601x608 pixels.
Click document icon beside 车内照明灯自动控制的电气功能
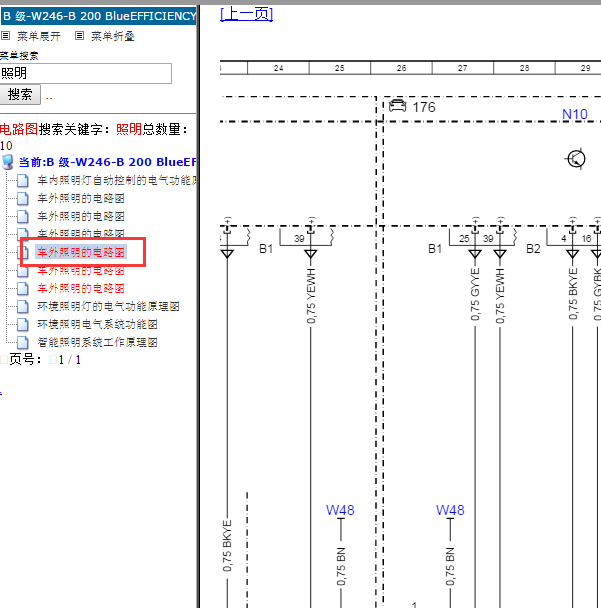[x=22, y=180]
